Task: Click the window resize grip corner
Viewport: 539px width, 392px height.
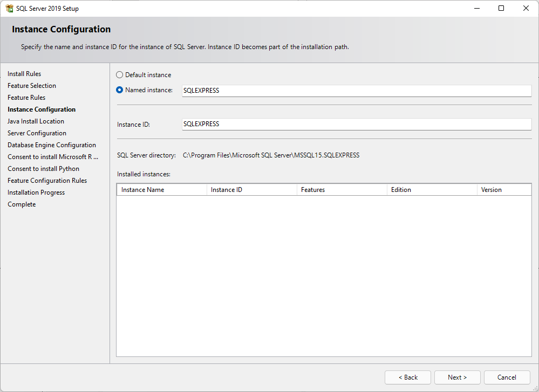Action: (535, 388)
